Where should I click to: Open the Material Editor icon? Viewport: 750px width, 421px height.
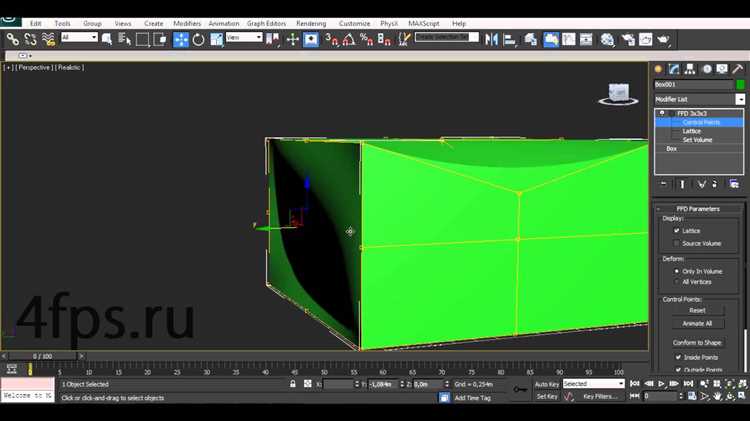tap(607, 39)
